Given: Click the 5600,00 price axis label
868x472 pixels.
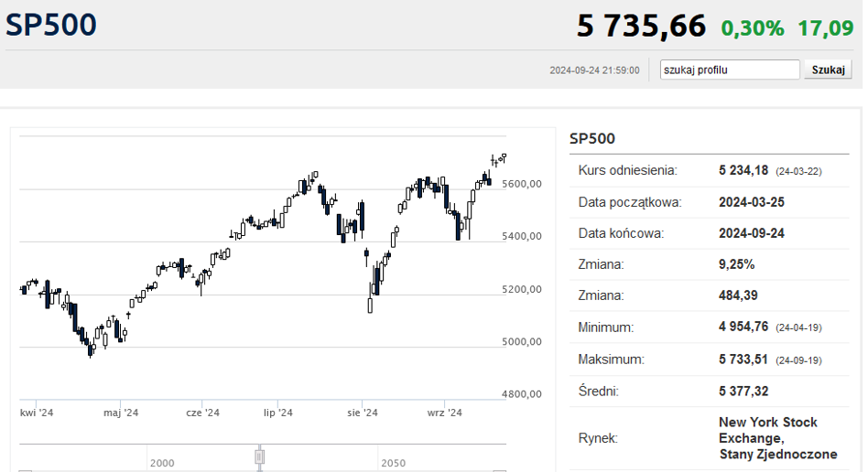Looking at the screenshot, I should point(522,184).
